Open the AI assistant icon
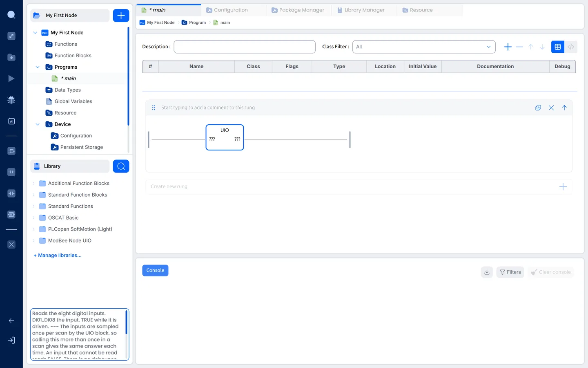588x368 pixels. pos(11,121)
